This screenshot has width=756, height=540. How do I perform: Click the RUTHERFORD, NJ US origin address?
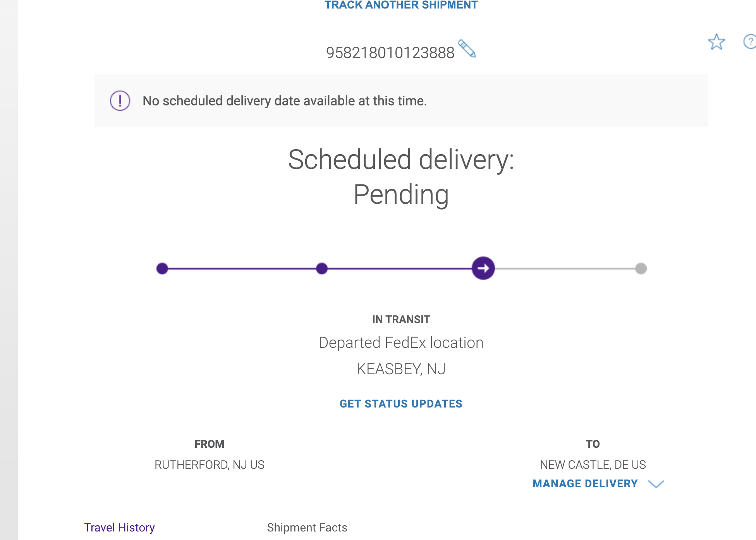(209, 464)
